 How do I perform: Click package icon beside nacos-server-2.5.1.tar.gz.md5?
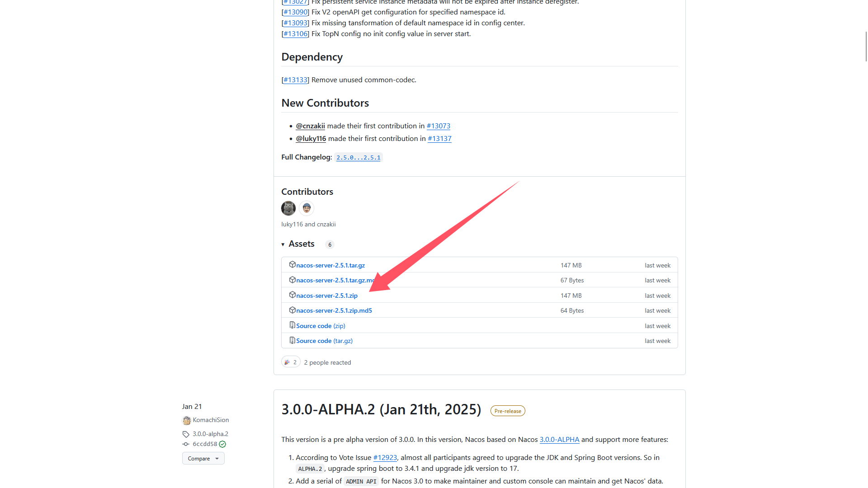pos(292,280)
